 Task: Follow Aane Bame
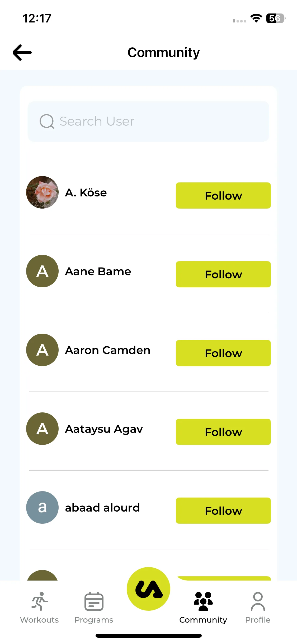click(x=223, y=274)
